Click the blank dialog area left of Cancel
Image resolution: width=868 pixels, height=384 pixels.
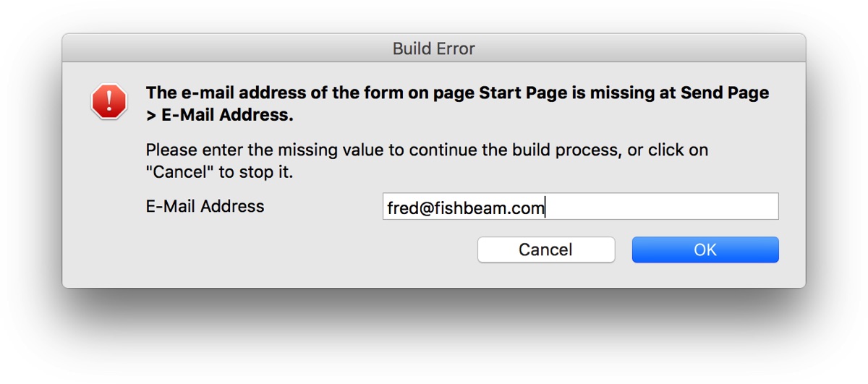(x=289, y=249)
